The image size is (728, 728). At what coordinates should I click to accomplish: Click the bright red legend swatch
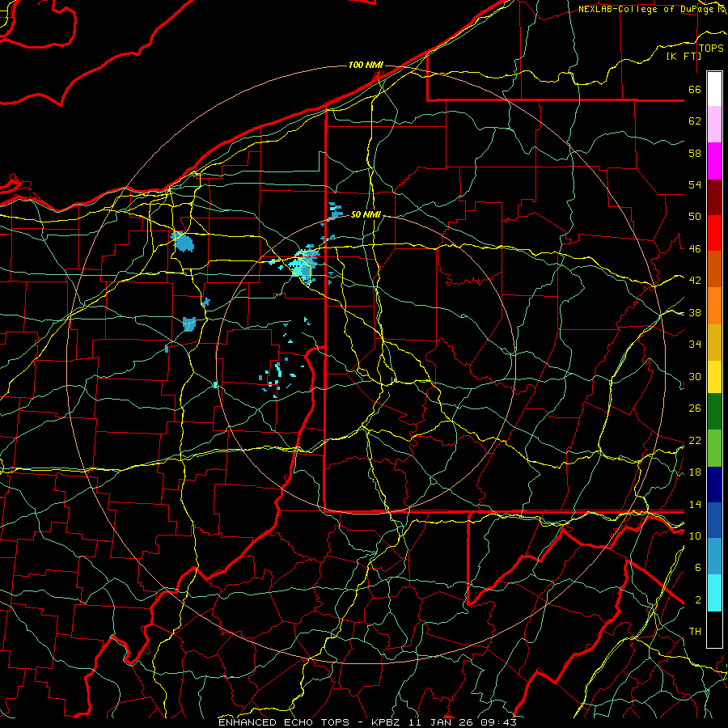tap(714, 233)
